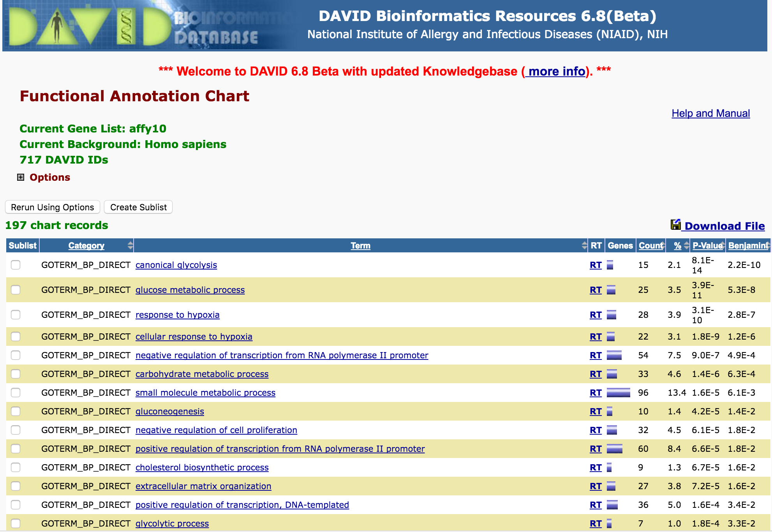This screenshot has width=772, height=532.
Task: Open the gluconeogenesis term link
Action: tap(170, 411)
